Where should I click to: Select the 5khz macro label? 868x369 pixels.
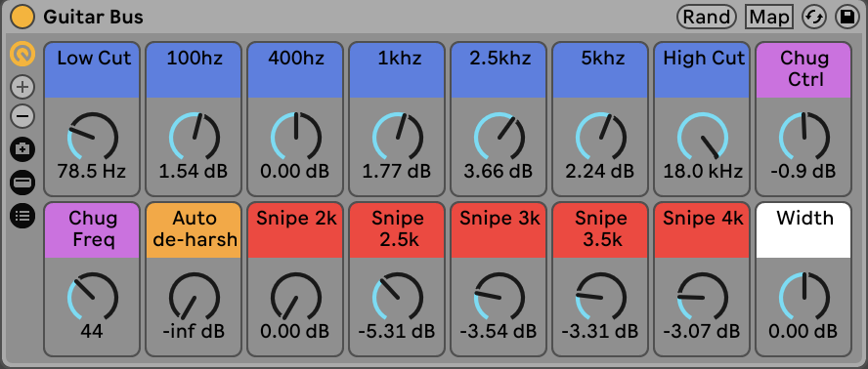point(601,70)
